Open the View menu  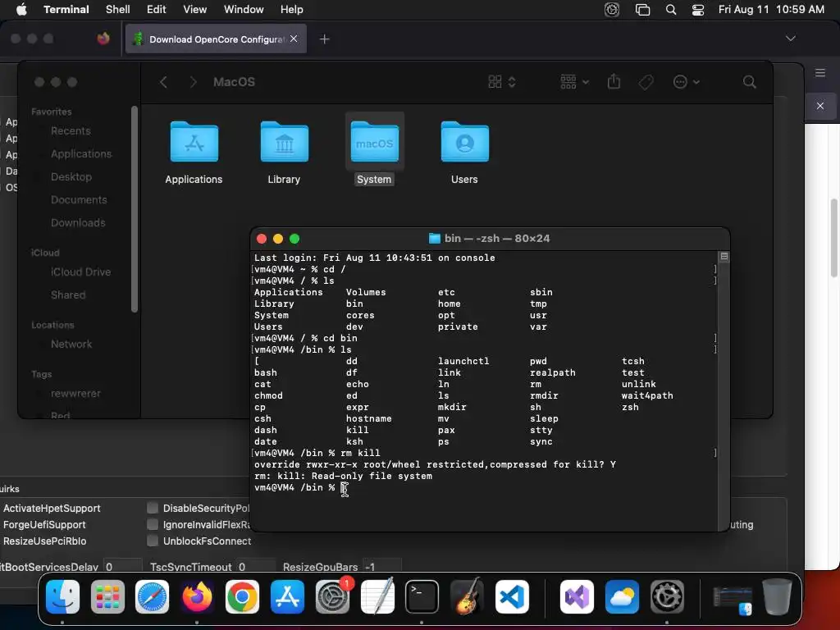(195, 9)
